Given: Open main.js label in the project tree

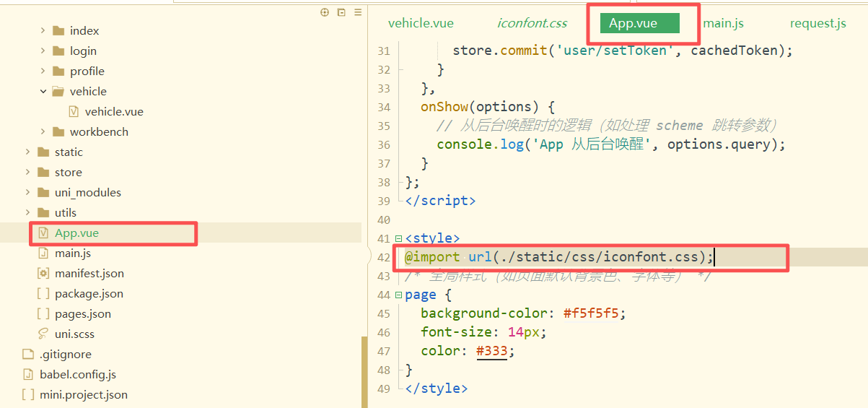Looking at the screenshot, I should (73, 253).
